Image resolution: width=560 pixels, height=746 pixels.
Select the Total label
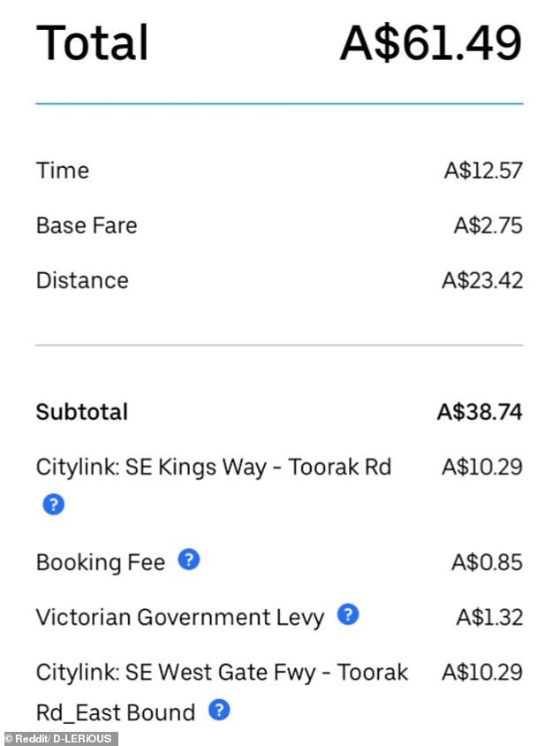93,42
